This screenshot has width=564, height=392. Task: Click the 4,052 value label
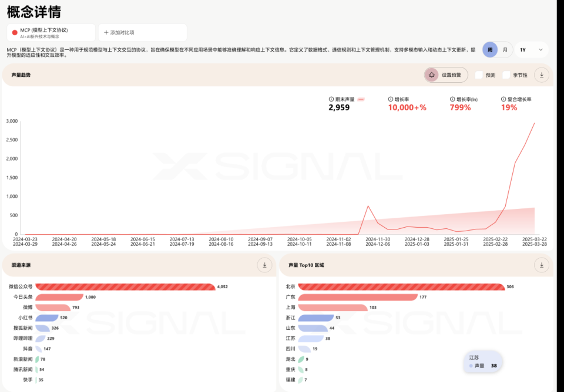point(222,287)
